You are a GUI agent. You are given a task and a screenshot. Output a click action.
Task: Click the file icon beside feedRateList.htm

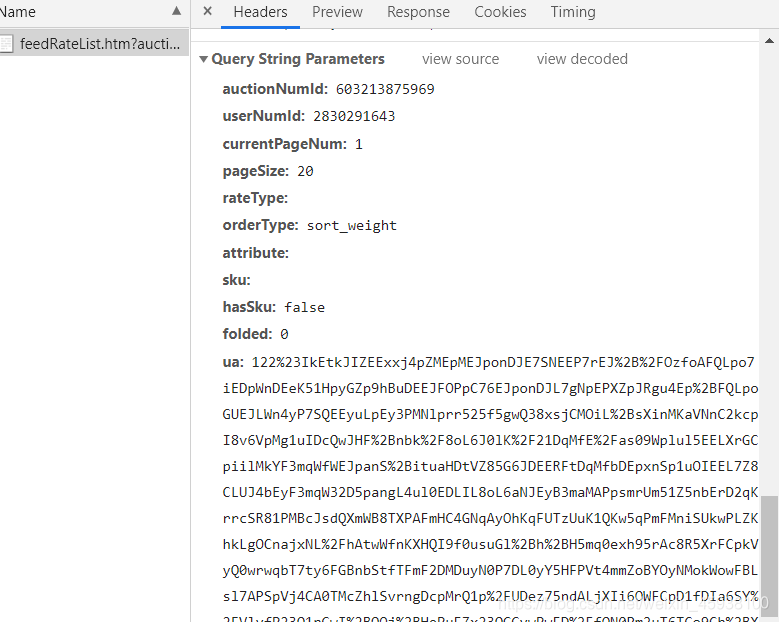pyautogui.click(x=6, y=44)
